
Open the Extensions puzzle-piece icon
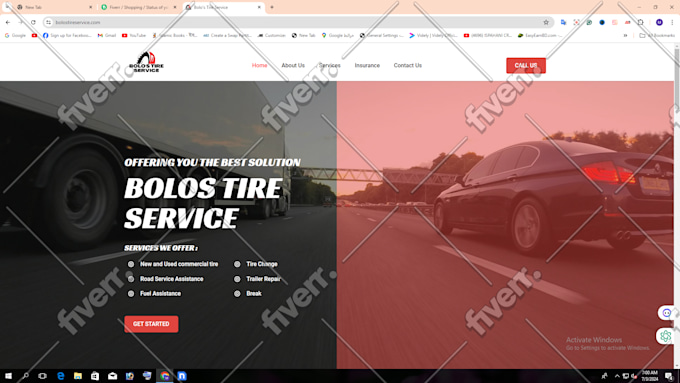pos(641,22)
